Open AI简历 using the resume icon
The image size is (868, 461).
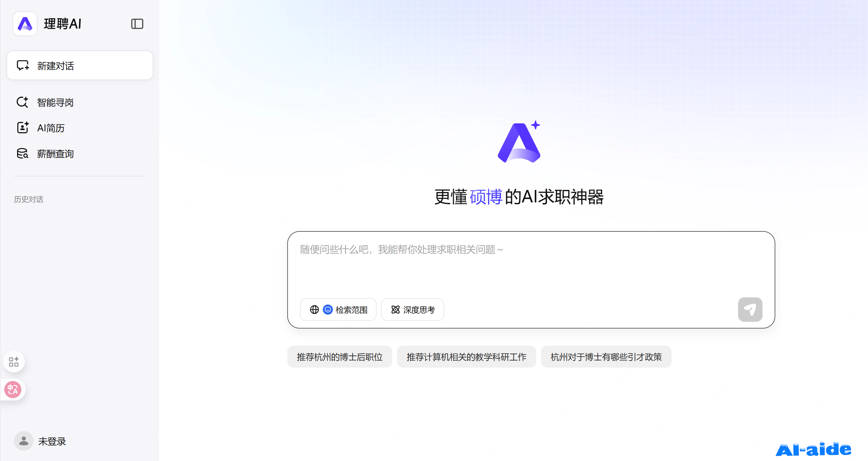[x=22, y=128]
